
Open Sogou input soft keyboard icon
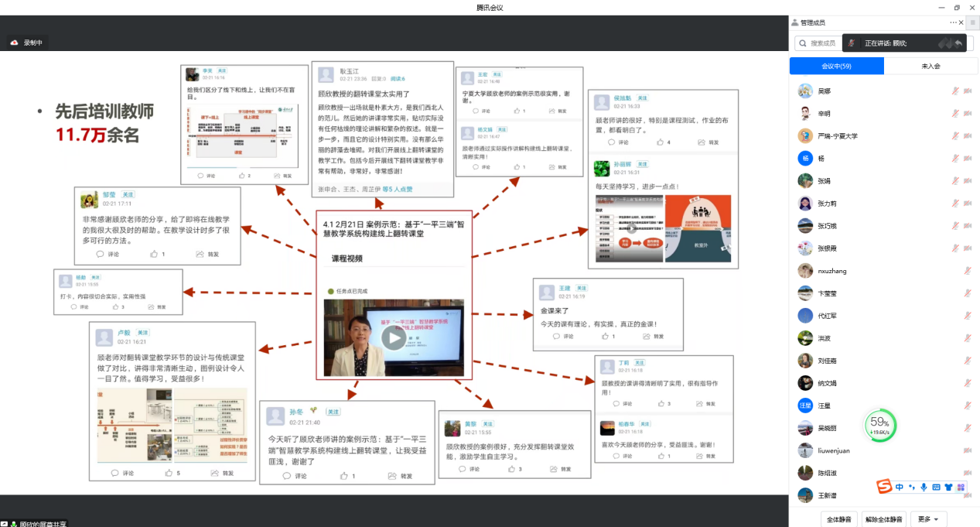[936, 487]
